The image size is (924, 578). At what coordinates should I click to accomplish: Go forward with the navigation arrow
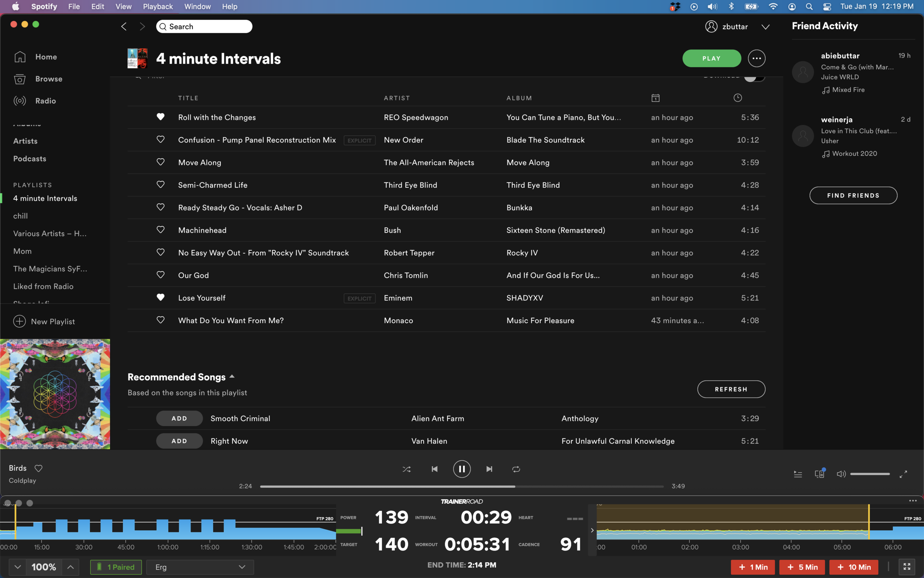142,26
